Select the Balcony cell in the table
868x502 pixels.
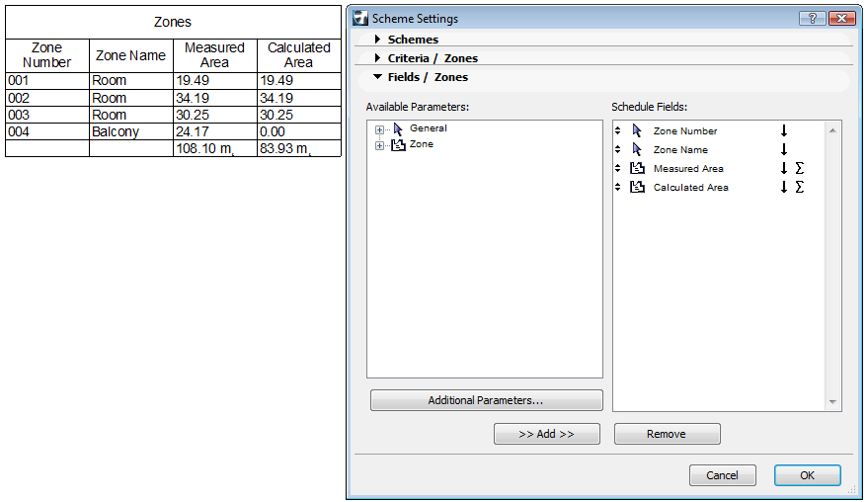[x=131, y=131]
